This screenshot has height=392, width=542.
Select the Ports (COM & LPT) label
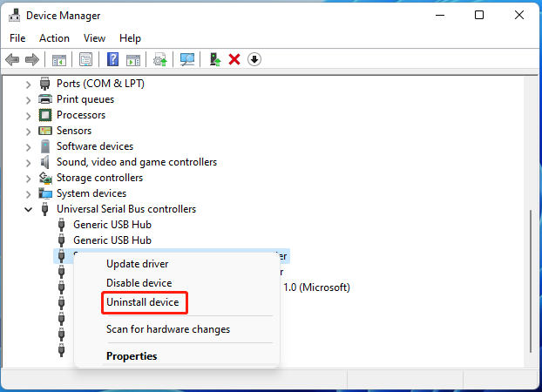tap(100, 84)
